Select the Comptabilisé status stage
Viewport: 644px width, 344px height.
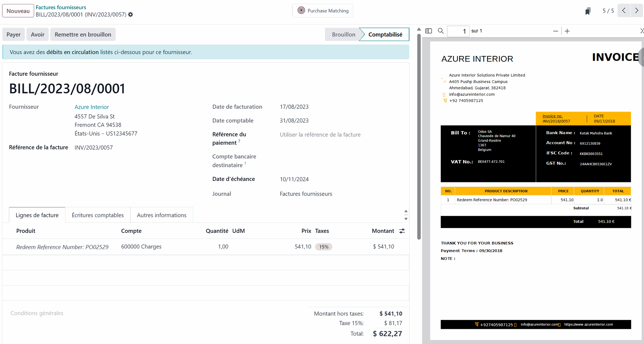point(385,35)
